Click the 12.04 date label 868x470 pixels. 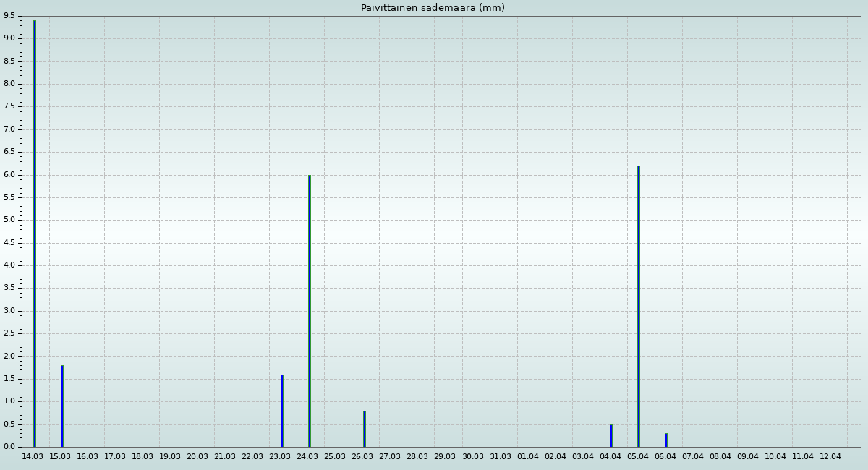pos(830,457)
